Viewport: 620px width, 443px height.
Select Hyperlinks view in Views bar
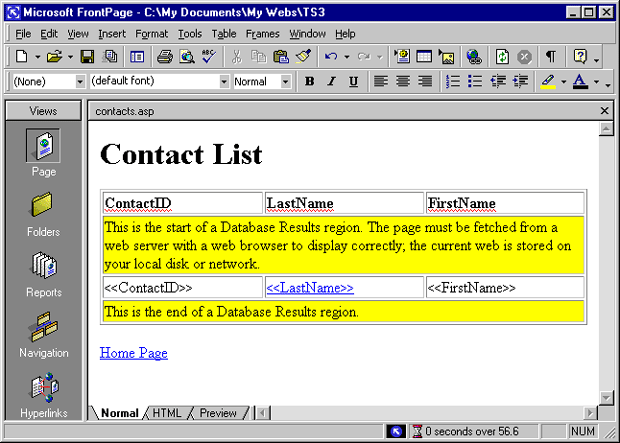click(43, 396)
